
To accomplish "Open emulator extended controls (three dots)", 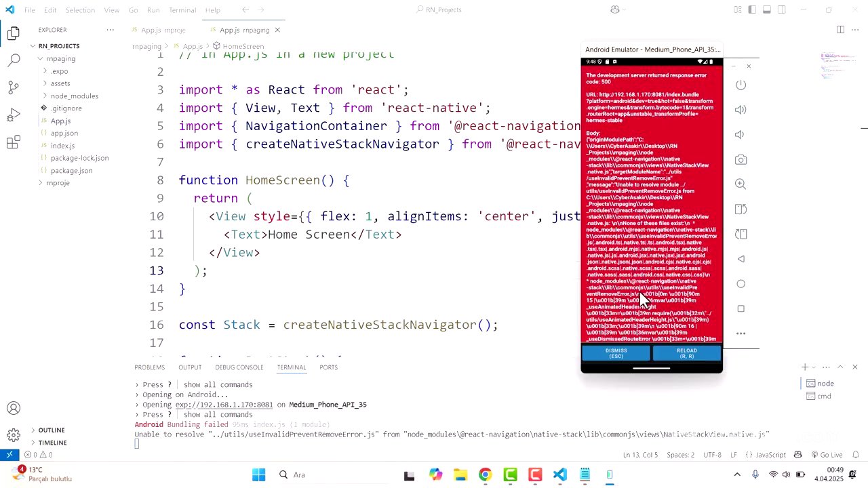I will coord(741,333).
